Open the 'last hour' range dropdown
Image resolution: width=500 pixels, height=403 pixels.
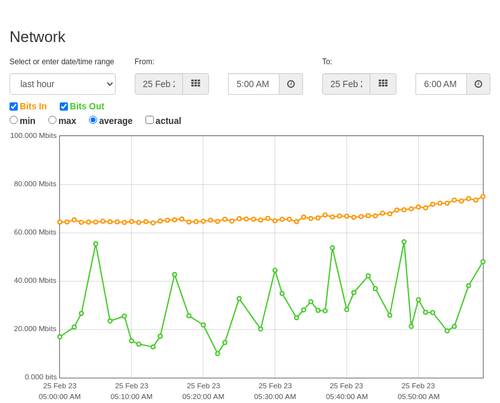[x=63, y=84]
